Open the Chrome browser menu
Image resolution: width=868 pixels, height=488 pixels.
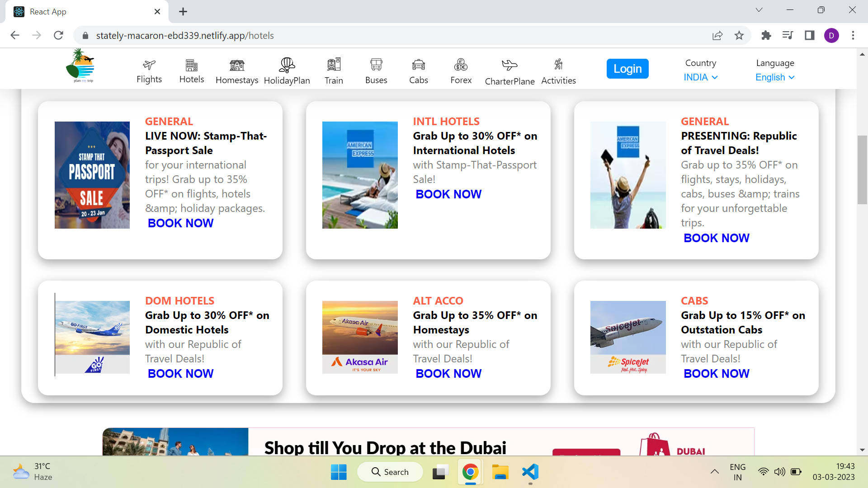coord(854,35)
